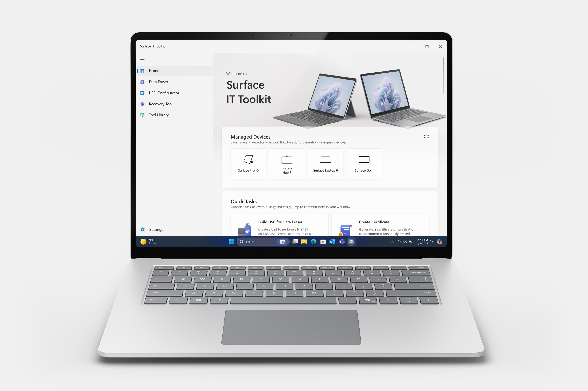Open Settings from the sidebar
This screenshot has width=588, height=391.
[156, 229]
